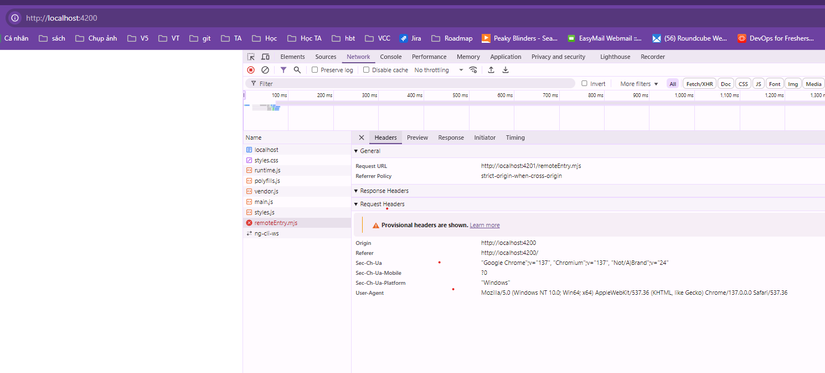This screenshot has height=373, width=825.
Task: Open the Cá nhân bookmark folder
Action: [x=15, y=38]
